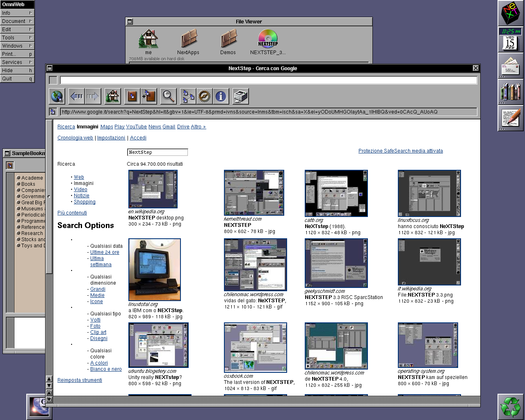Open the Impostazioni link
The height and width of the screenshot is (420, 525).
tap(111, 138)
